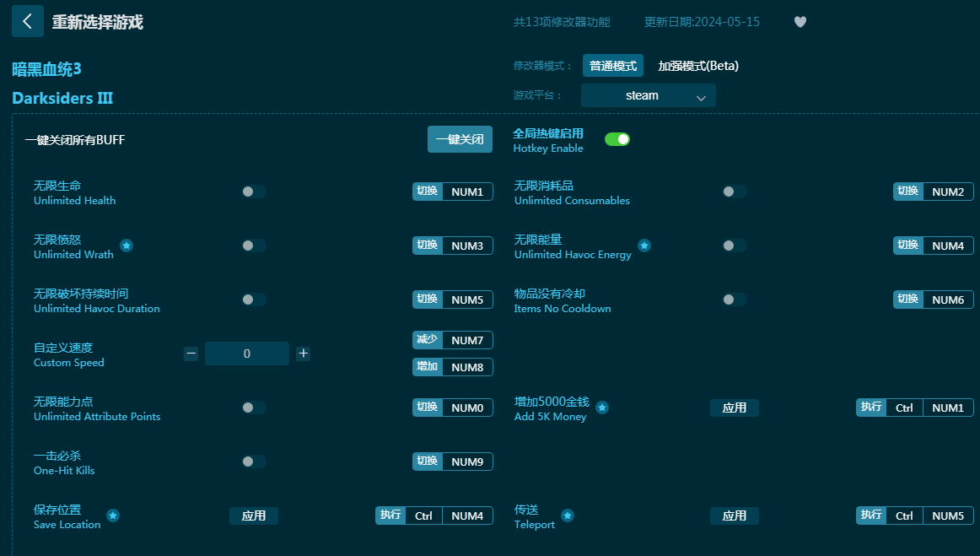The width and height of the screenshot is (980, 556).
Task: Click star icon beside Unlimited Havoc Energy
Action: [644, 246]
